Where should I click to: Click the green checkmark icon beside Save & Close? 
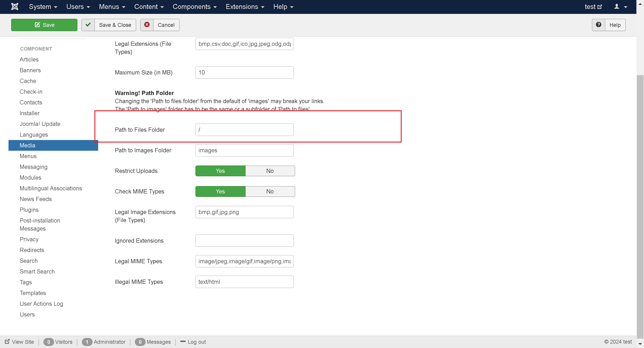[x=88, y=25]
